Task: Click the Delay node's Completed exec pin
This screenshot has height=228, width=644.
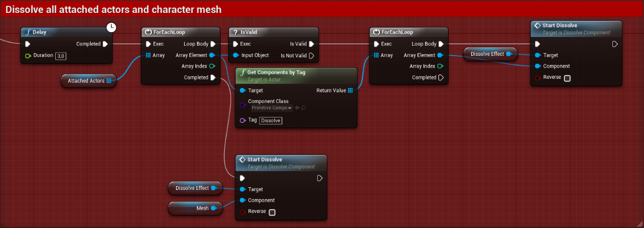Action: [105, 44]
